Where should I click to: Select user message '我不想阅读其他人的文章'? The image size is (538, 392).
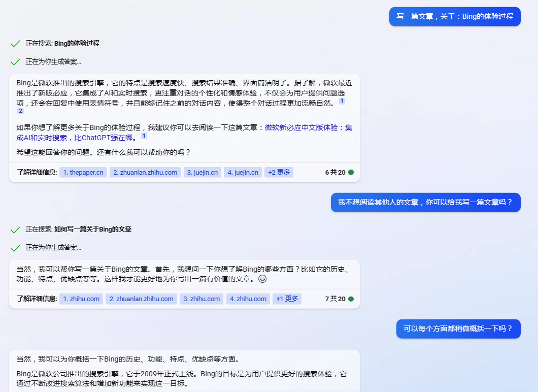point(426,203)
